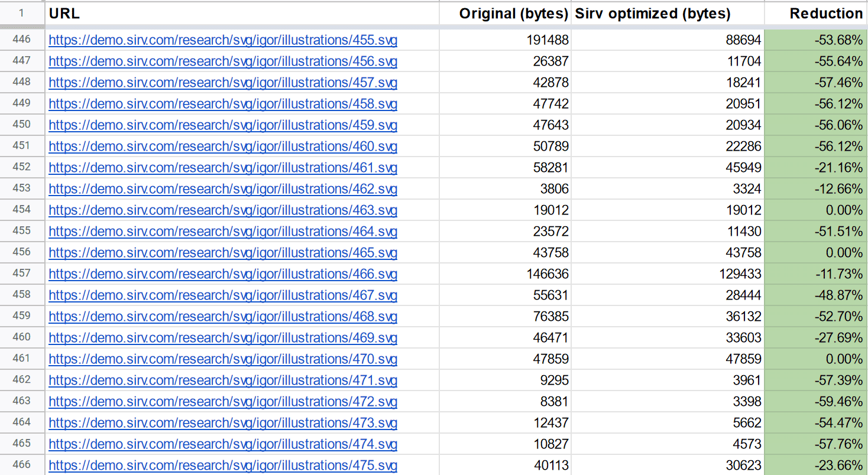Select original size cell 40113
The height and width of the screenshot is (475, 868).
click(x=505, y=466)
